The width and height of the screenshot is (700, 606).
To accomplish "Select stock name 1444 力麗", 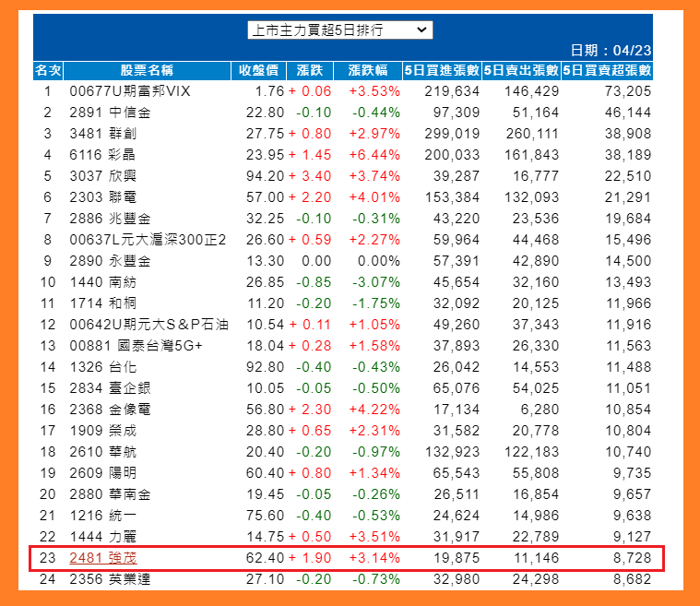I will (102, 537).
